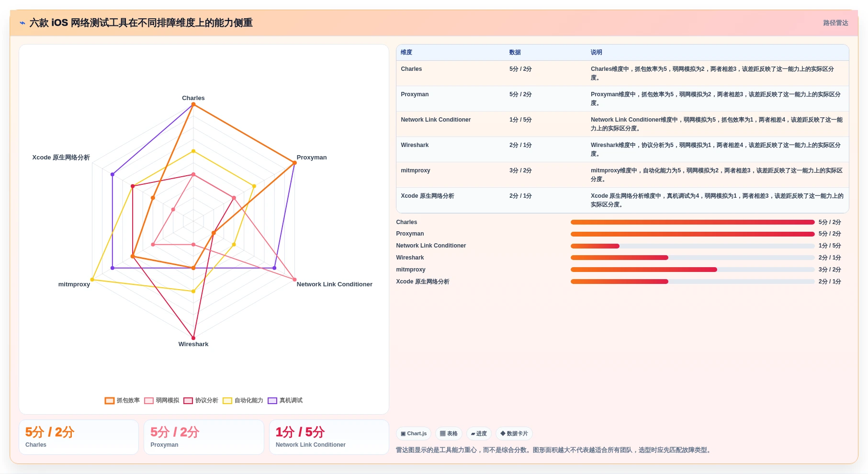868x474 pixels.
Task: Click the 路径雷达 label in header
Action: (835, 23)
